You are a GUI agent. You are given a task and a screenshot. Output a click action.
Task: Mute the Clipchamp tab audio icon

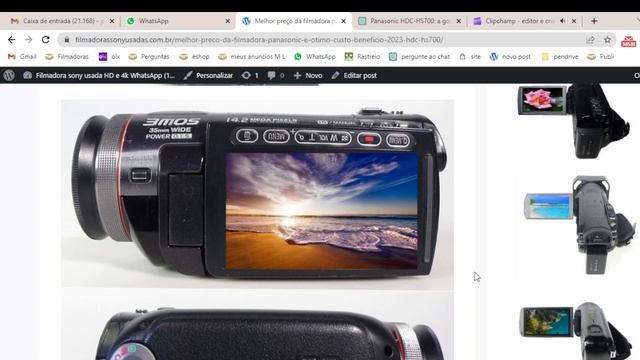pyautogui.click(x=563, y=21)
